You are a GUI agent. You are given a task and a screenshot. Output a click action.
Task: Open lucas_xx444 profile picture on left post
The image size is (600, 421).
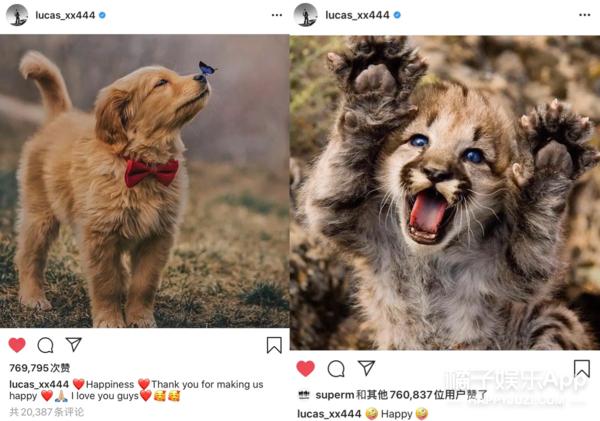pyautogui.click(x=17, y=15)
